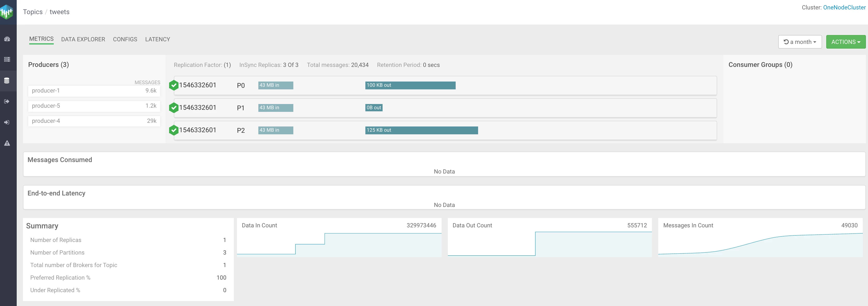Switch to the DATA EXPLORER tab

83,39
